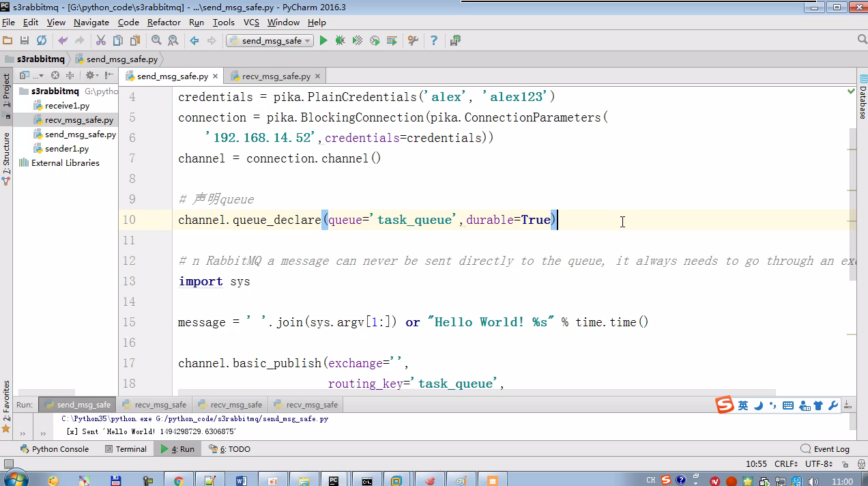This screenshot has height=486, width=868.
Task: Start debugging with the bug icon
Action: (340, 41)
